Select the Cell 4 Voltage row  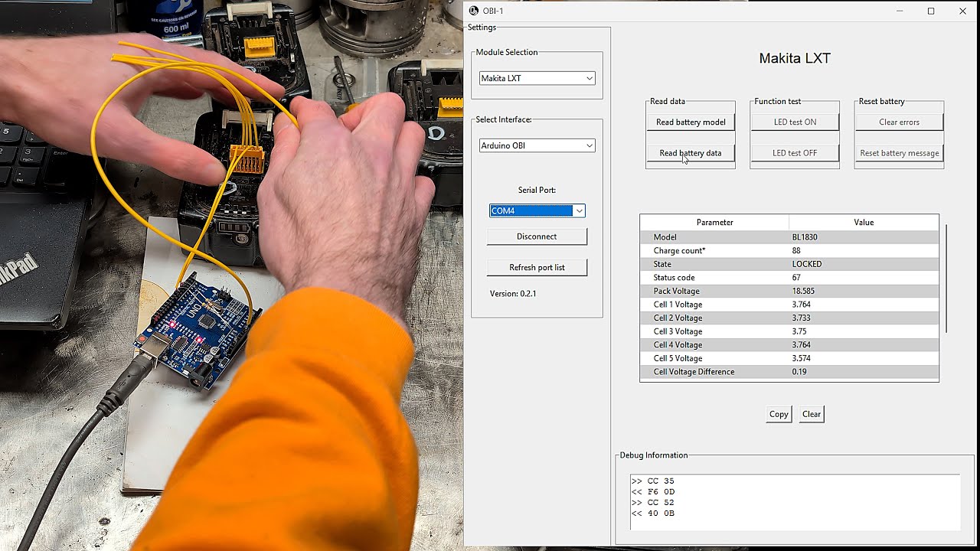(x=789, y=345)
